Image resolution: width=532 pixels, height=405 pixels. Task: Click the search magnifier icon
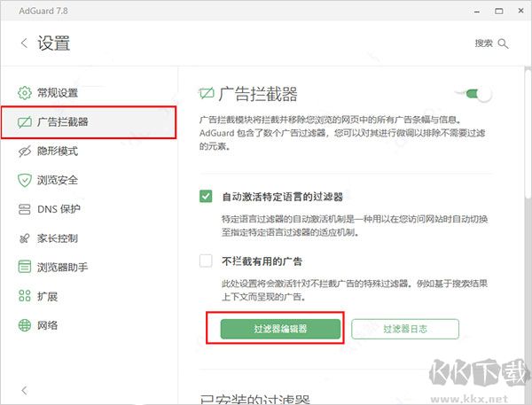[503, 43]
